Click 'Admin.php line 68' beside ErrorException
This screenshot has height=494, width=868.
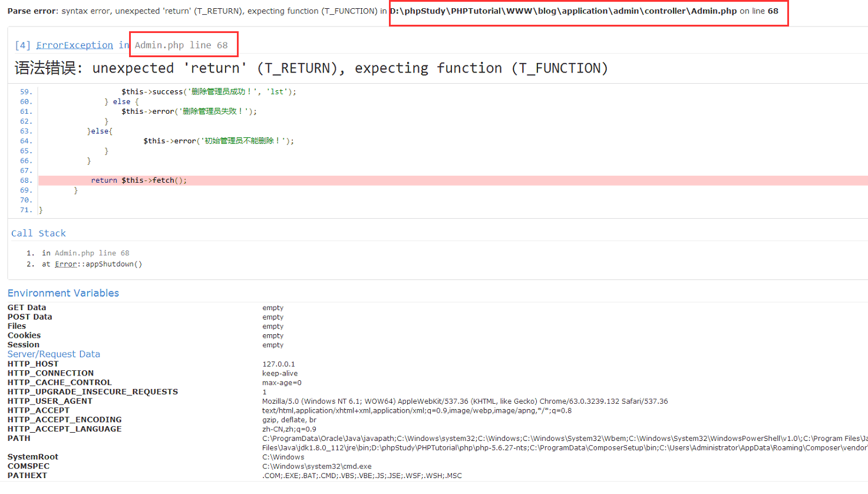[181, 45]
